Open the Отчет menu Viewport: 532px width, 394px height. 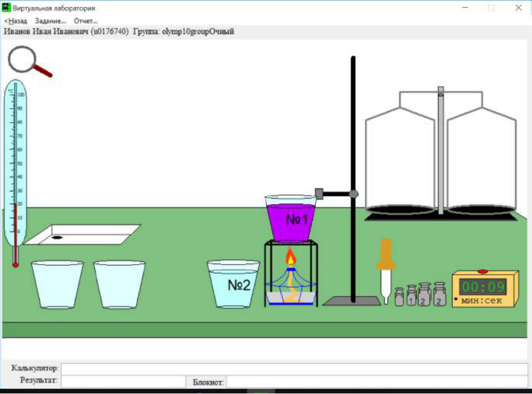pos(86,21)
